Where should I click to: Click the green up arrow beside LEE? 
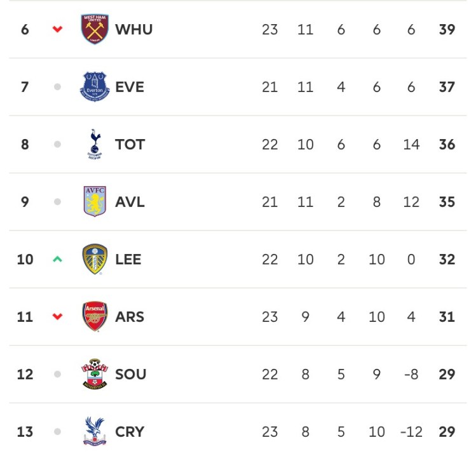click(x=57, y=259)
